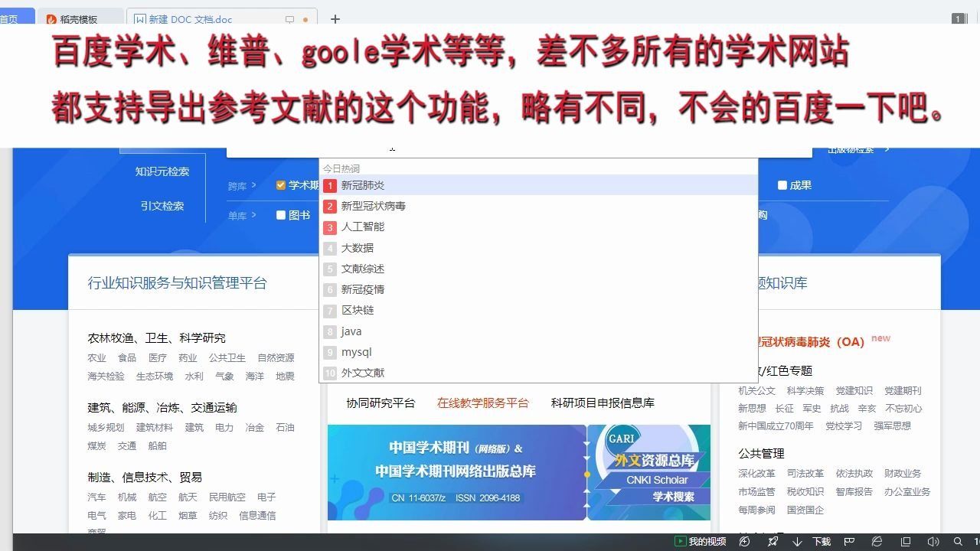Click the browser accelerator icon in the status bar
The width and height of the screenshot is (980, 551).
pos(745,542)
